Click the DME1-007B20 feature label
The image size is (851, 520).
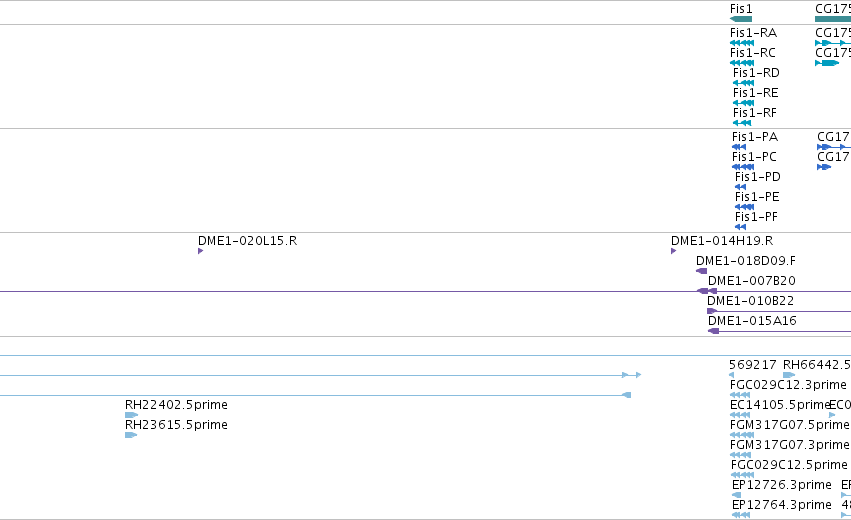751,281
